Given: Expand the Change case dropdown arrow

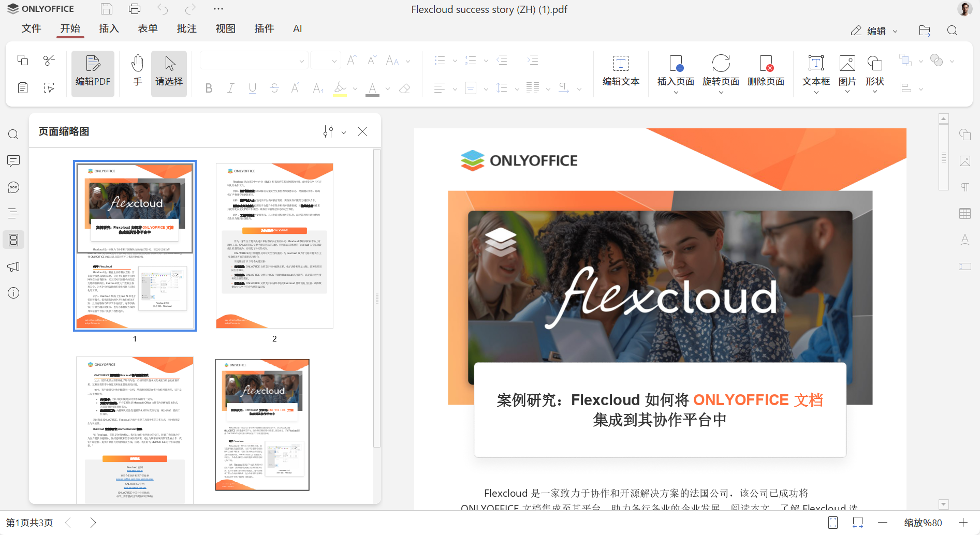Looking at the screenshot, I should click(408, 61).
